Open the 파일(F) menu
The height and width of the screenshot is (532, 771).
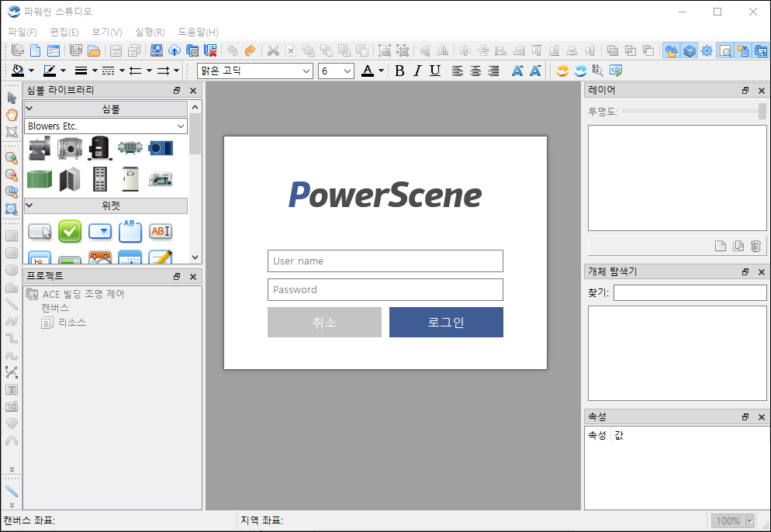click(22, 32)
